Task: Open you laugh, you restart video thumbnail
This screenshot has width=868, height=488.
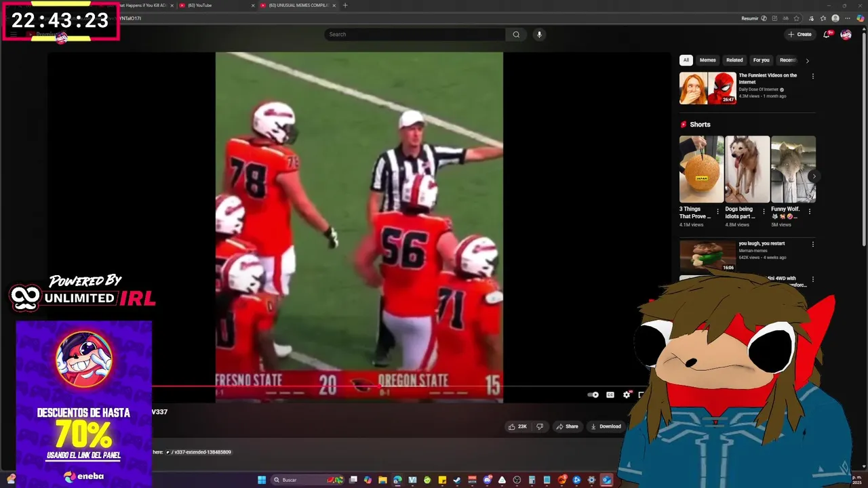Action: (708, 255)
